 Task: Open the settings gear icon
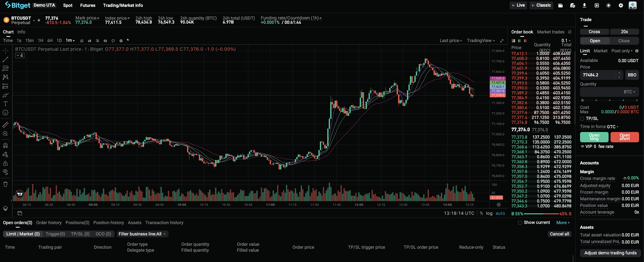coord(621,5)
